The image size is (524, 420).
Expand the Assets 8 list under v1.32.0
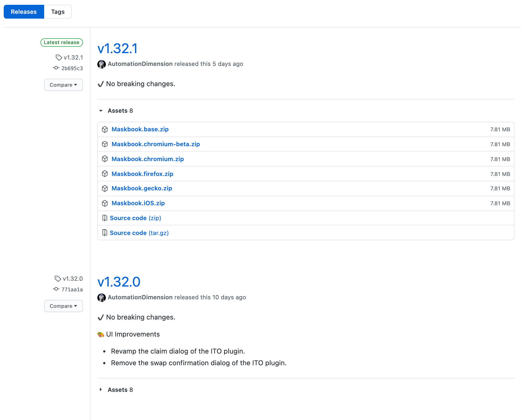(116, 390)
